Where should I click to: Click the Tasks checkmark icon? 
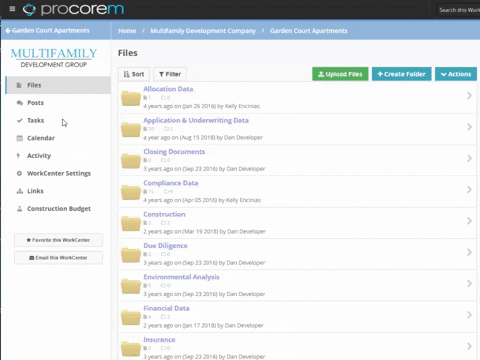pos(20,120)
